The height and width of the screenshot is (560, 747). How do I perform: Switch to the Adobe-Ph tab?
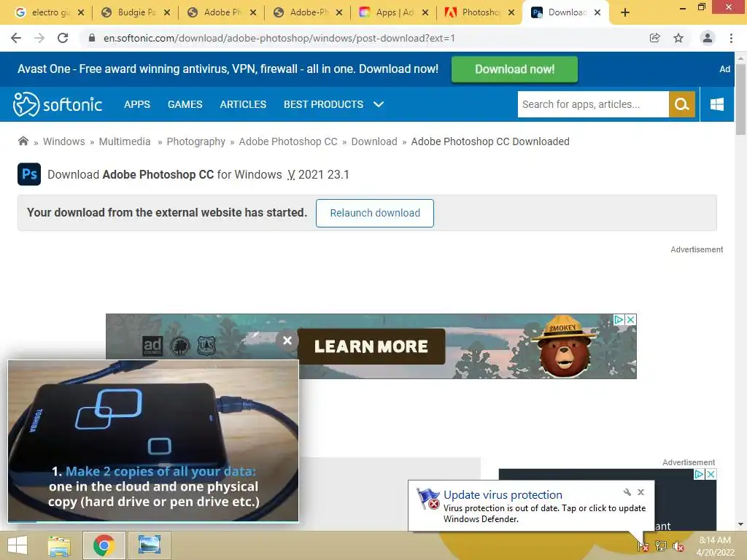pos(309,12)
